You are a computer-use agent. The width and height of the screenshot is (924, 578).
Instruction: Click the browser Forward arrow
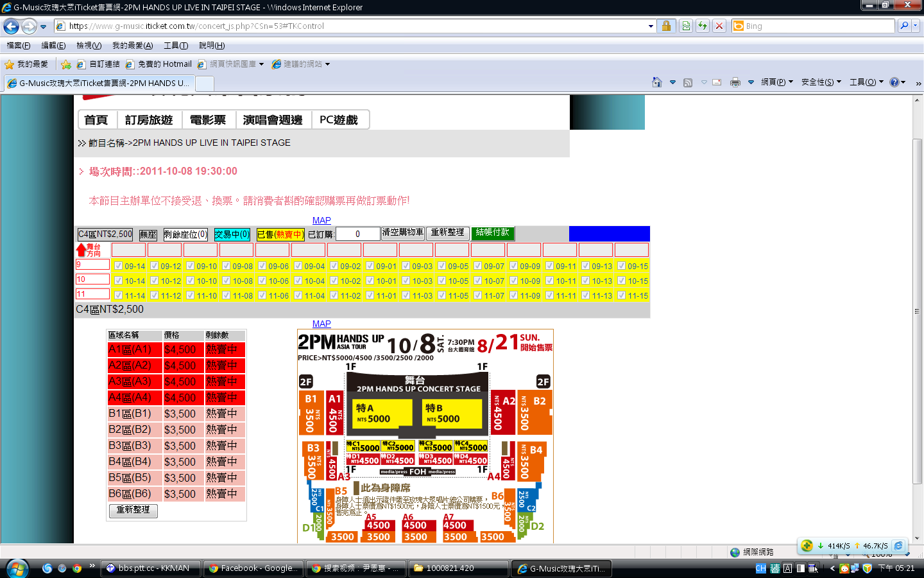pyautogui.click(x=29, y=26)
